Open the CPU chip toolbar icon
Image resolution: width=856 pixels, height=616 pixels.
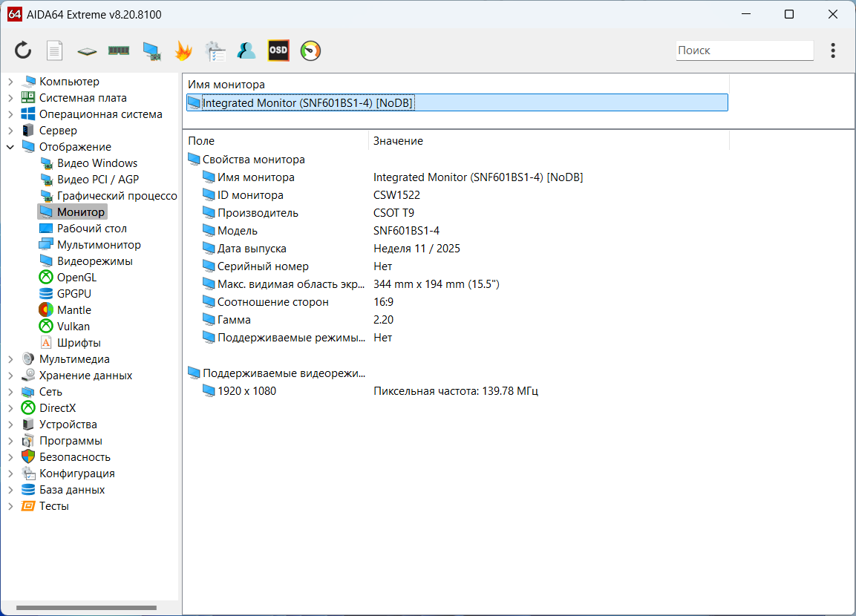[x=87, y=51]
